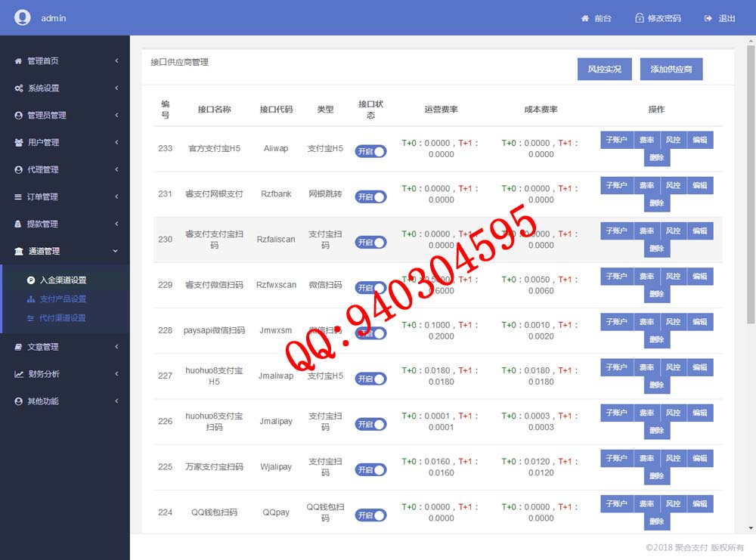Expand the 管理员管理 menu chevron
The height and width of the screenshot is (560, 756).
tap(116, 115)
